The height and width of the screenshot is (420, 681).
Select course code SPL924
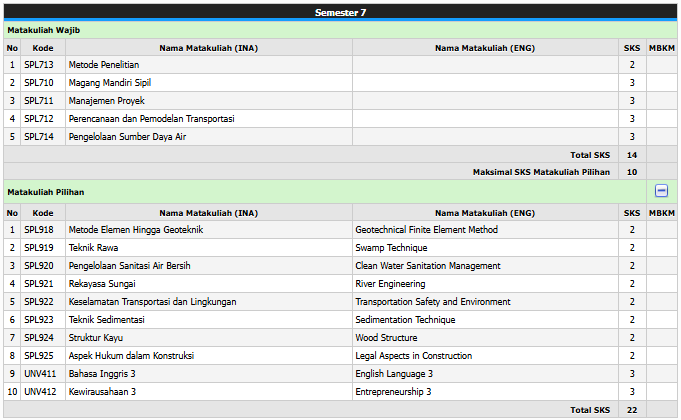(38, 338)
